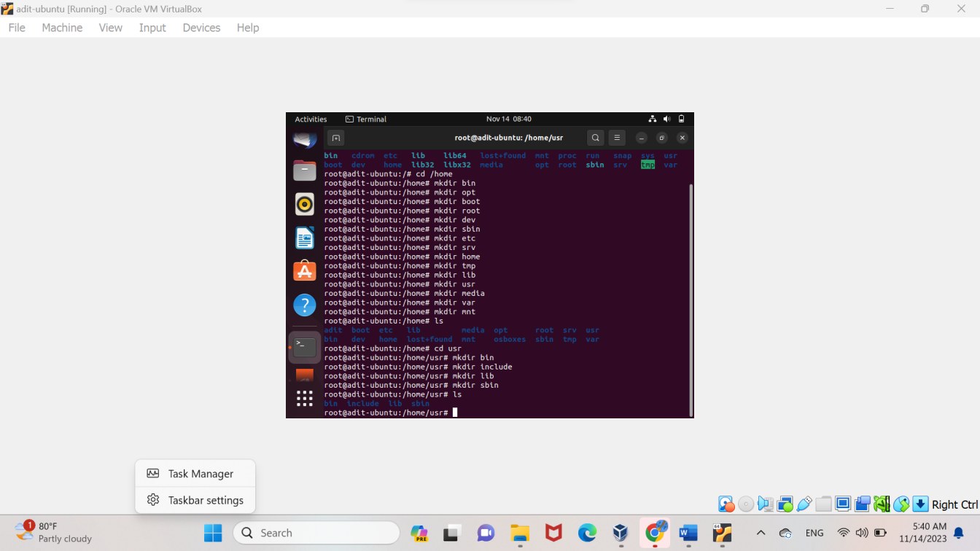Select Taskbar settings from the context menu

pos(195,501)
